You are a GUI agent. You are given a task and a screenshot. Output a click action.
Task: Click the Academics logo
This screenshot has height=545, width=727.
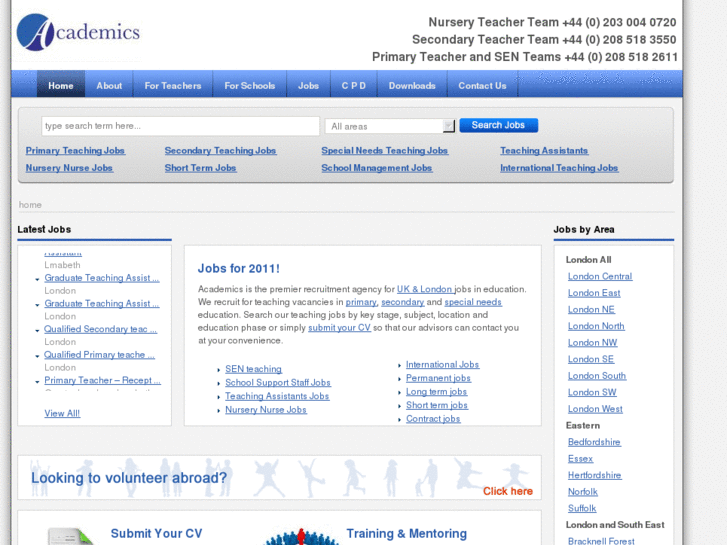[x=78, y=32]
